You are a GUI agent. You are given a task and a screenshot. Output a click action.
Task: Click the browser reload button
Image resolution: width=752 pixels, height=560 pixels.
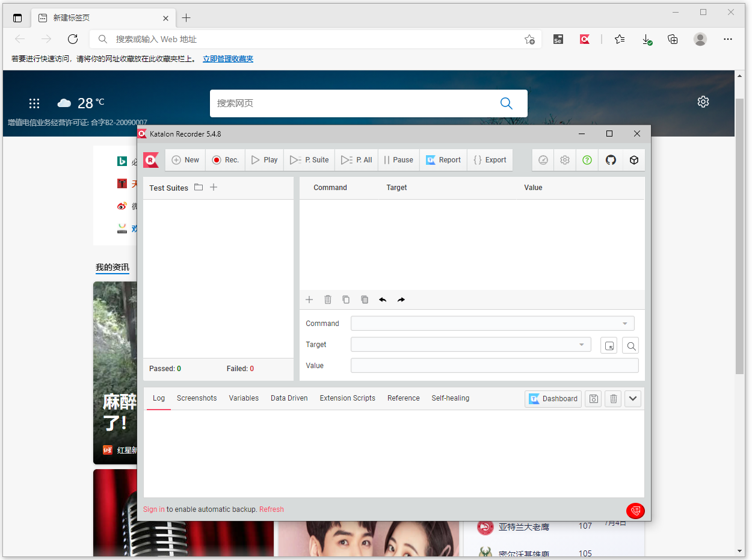tap(73, 39)
